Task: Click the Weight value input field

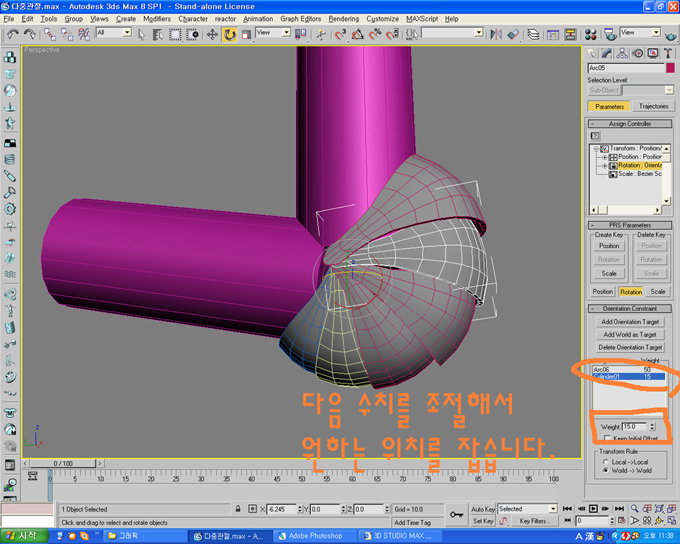Action: tap(634, 426)
